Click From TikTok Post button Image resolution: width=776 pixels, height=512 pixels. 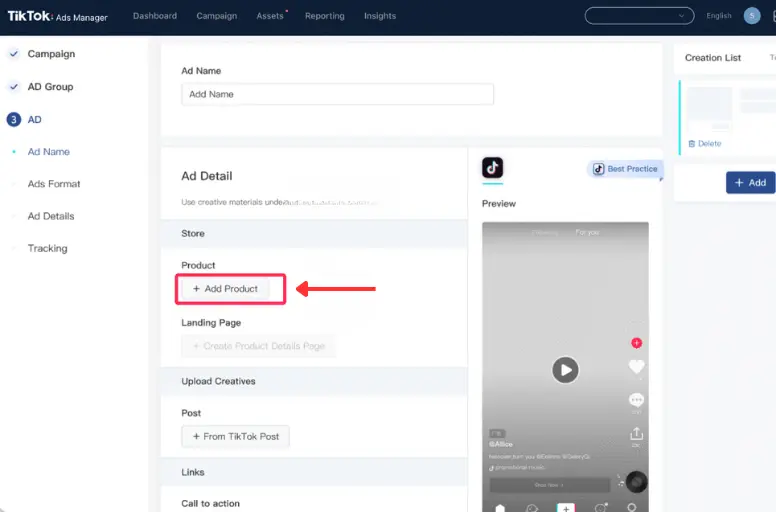236,436
